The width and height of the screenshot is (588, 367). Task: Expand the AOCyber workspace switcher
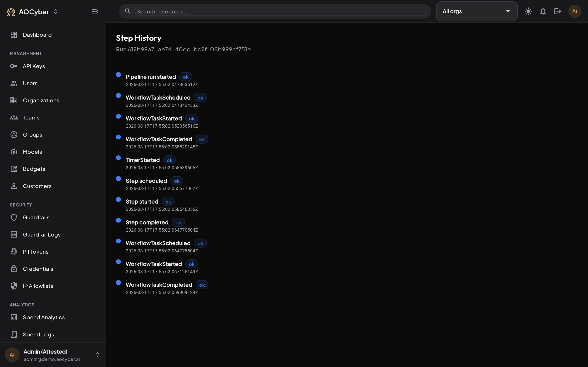55,11
